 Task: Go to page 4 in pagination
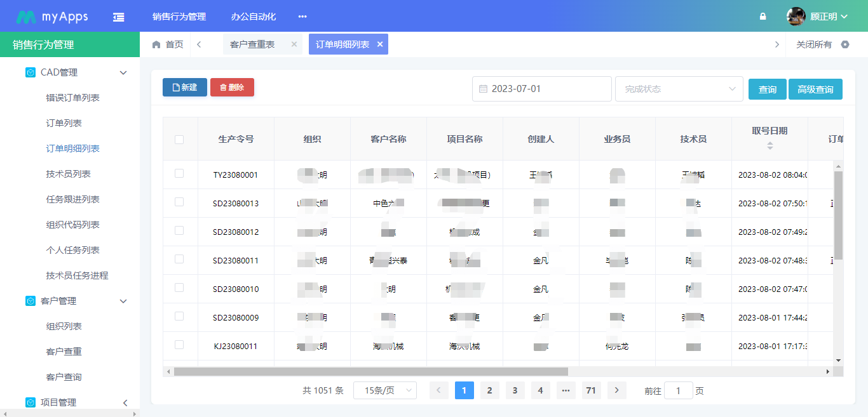tap(540, 390)
